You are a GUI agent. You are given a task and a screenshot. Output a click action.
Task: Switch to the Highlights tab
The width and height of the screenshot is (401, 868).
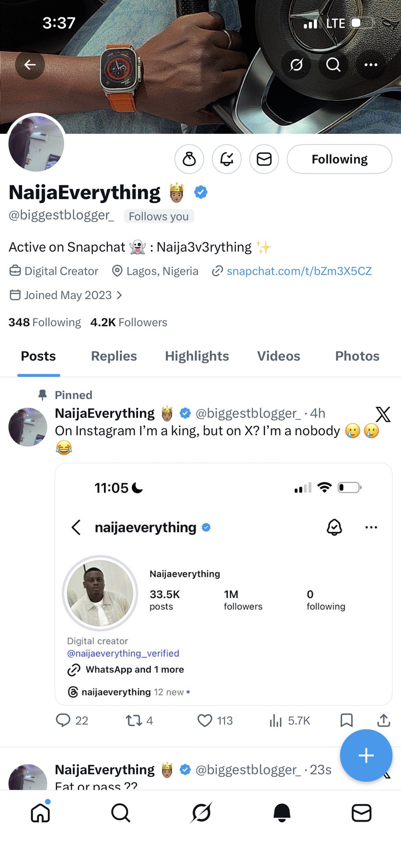197,356
